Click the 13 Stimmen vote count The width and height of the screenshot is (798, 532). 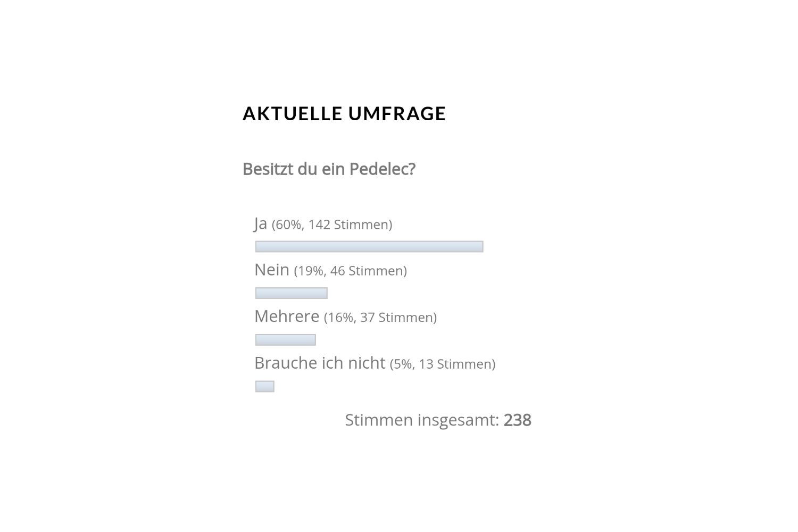[456, 364]
